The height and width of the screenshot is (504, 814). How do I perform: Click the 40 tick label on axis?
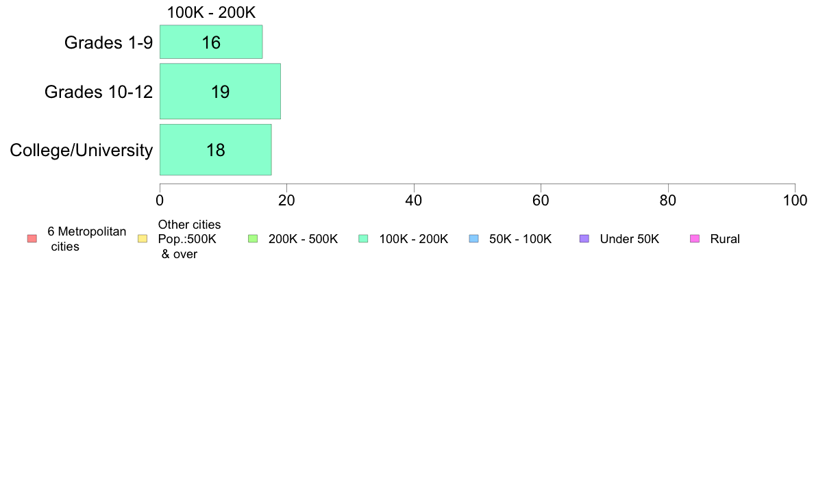point(414,201)
